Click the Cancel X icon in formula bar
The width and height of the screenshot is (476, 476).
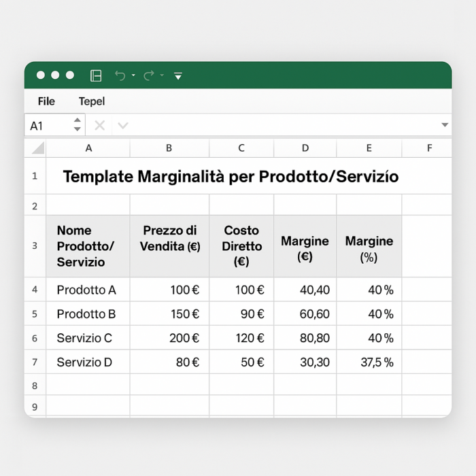[99, 125]
